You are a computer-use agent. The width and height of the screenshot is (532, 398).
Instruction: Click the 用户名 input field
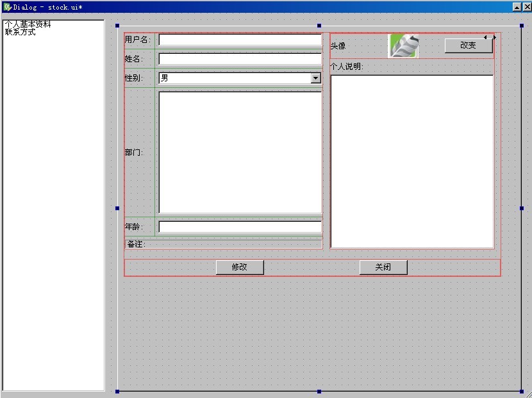tap(240, 40)
